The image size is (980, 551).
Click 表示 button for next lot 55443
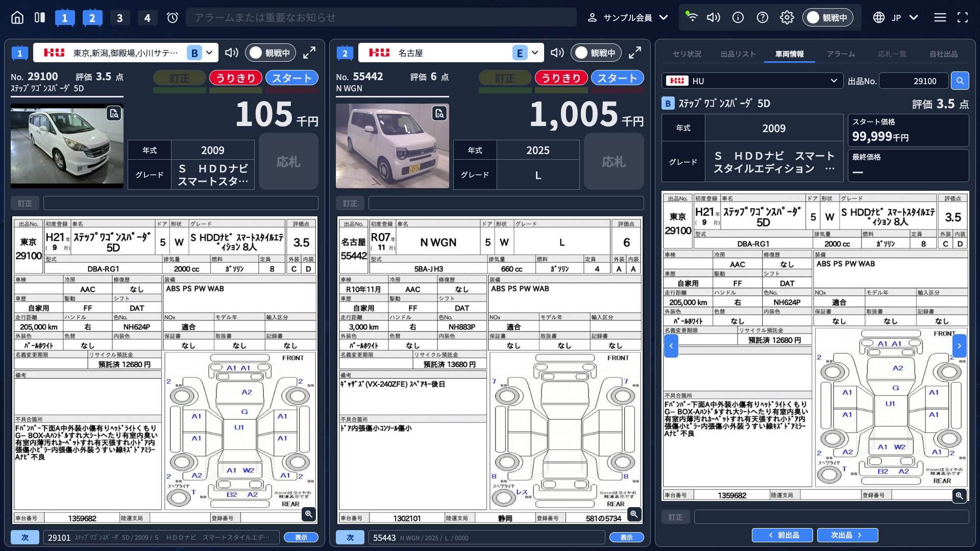(626, 537)
